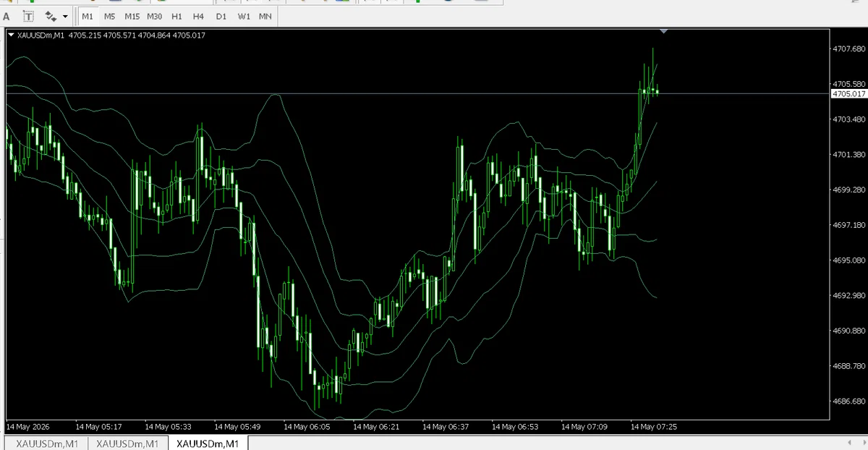The width and height of the screenshot is (868, 450).
Task: Click the 14 May 07:09 time label
Action: 584,427
